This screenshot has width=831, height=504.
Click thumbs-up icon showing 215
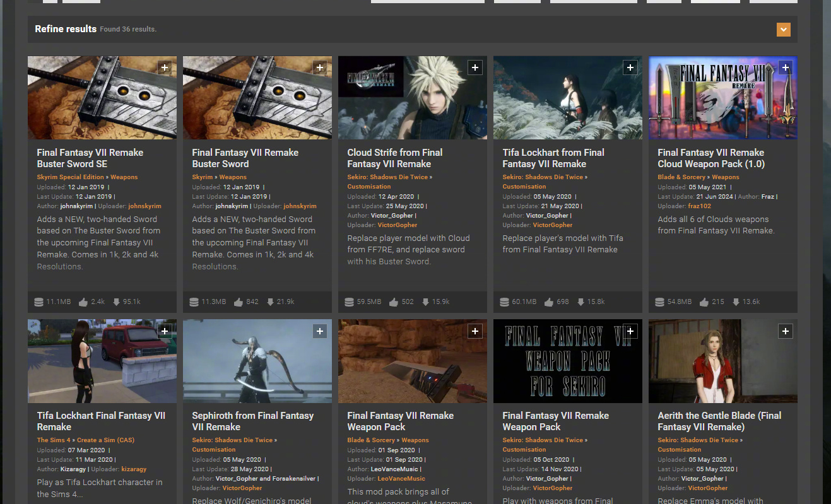(x=704, y=302)
